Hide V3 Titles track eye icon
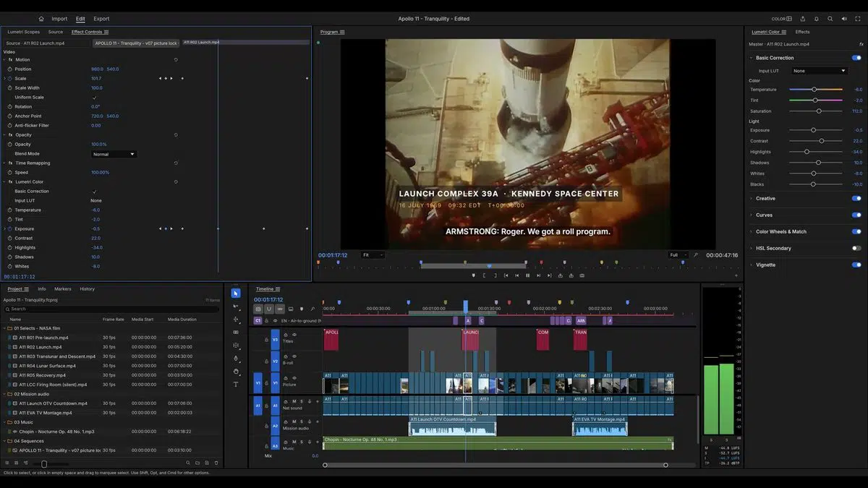The image size is (868, 488). click(x=294, y=334)
